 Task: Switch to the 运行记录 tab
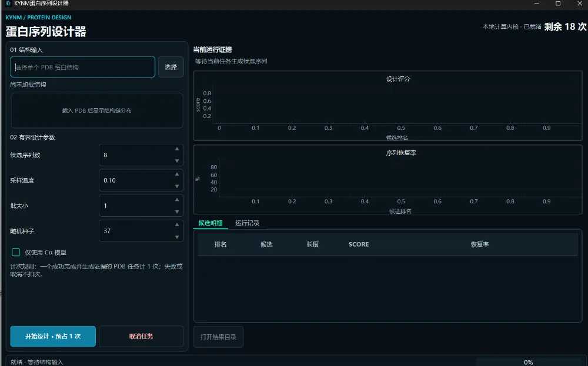247,223
